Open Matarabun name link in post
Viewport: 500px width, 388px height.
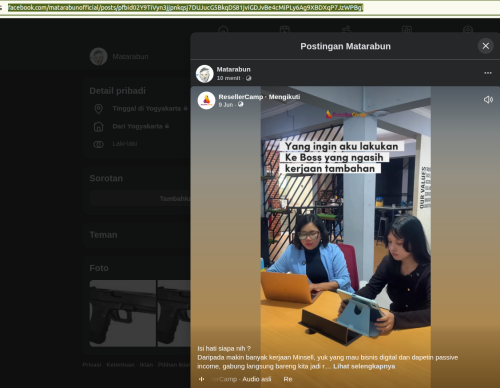click(x=233, y=69)
